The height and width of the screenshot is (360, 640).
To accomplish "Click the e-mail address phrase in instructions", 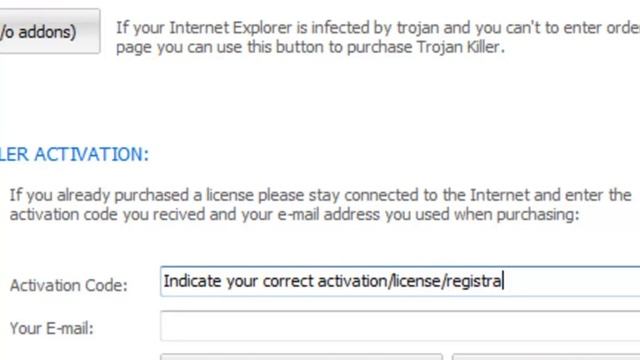I will (x=328, y=214).
